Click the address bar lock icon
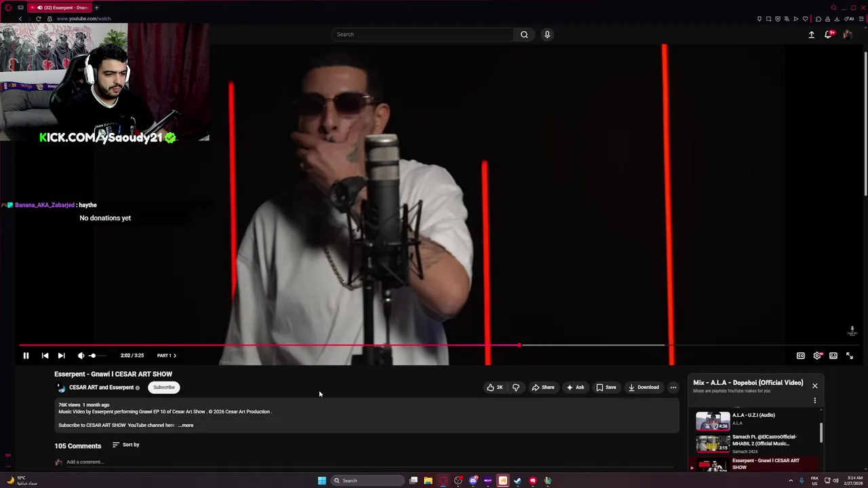The width and height of the screenshot is (868, 488). [x=50, y=19]
